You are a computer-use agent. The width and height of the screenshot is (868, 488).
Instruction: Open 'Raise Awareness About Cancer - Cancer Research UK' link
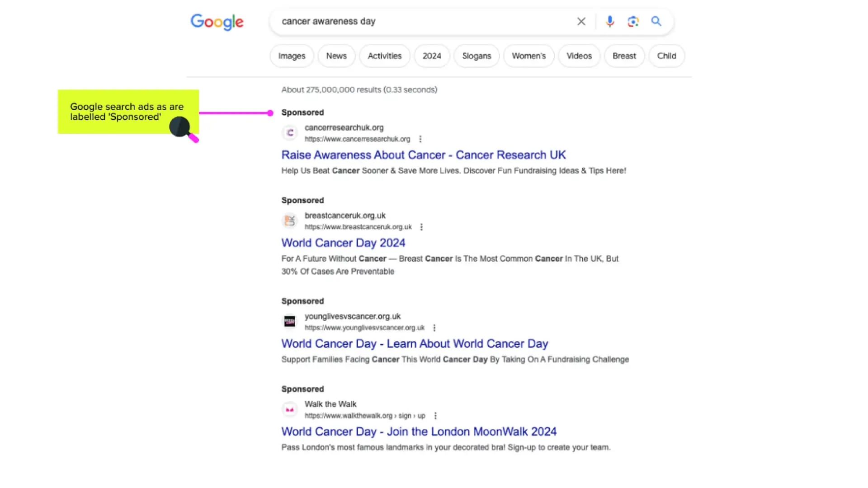pyautogui.click(x=424, y=155)
